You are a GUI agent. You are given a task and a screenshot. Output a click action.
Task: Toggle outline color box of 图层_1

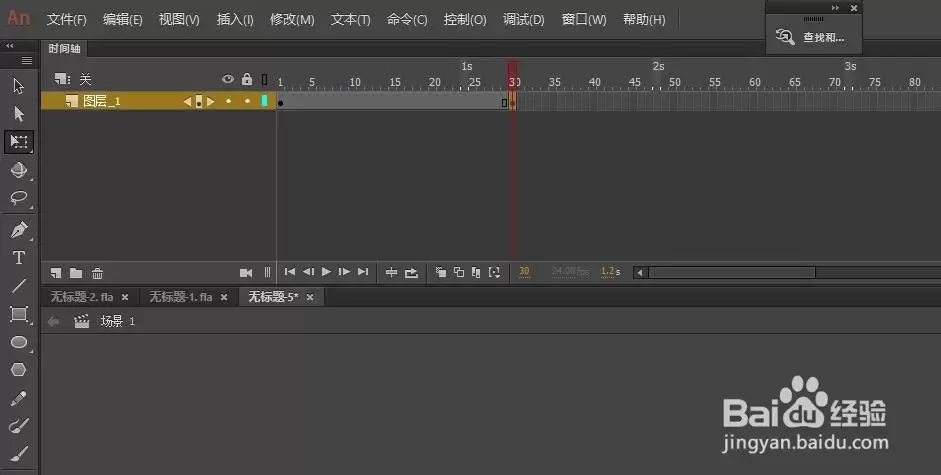tap(264, 101)
